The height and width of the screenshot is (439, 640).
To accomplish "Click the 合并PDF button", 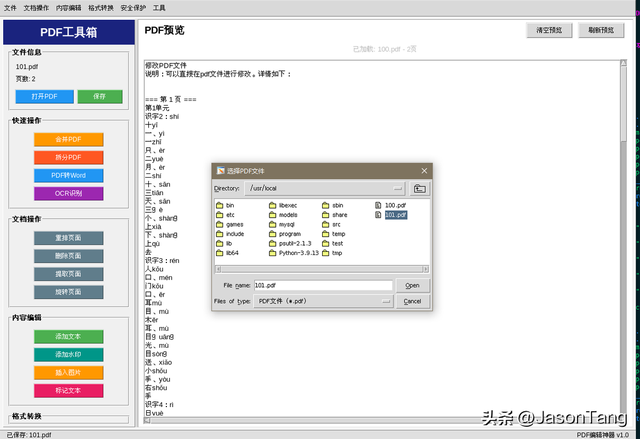I will [69, 140].
